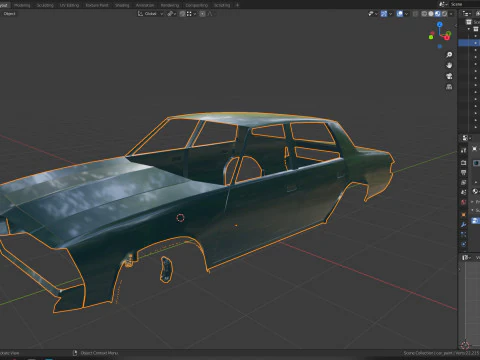480x360 pixels.
Task: Open the Scripting workspace tab
Action: [x=222, y=5]
